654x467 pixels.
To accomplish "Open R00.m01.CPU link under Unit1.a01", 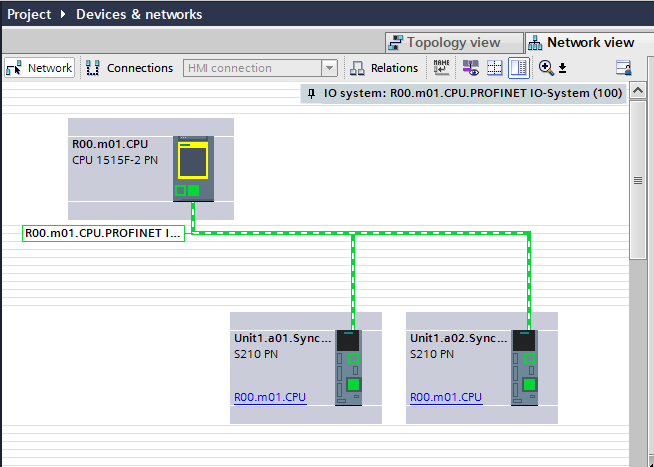I will 270,397.
